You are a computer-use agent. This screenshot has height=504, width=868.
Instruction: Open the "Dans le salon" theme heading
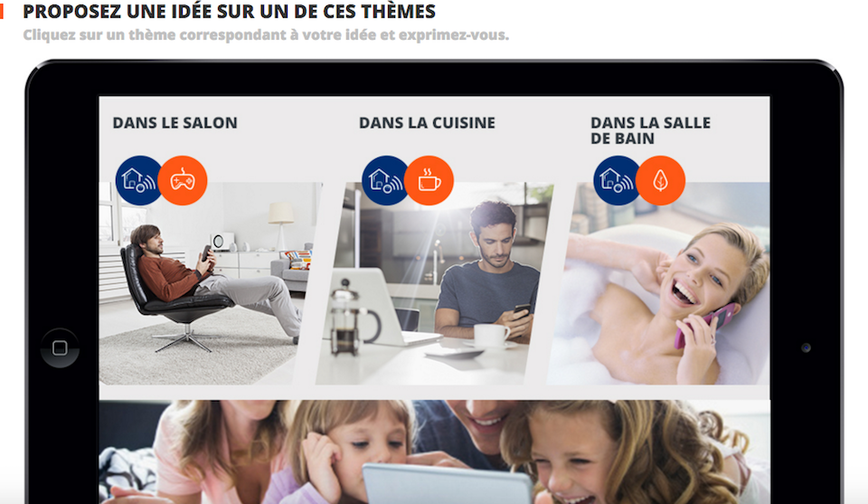[175, 123]
